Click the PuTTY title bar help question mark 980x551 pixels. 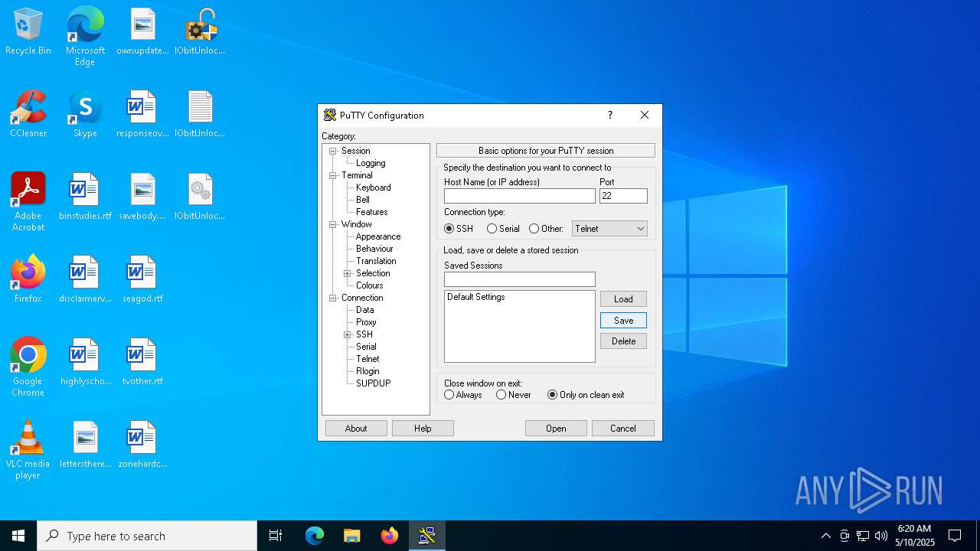click(x=610, y=116)
